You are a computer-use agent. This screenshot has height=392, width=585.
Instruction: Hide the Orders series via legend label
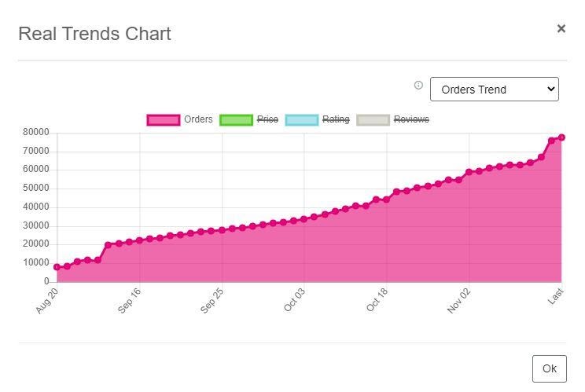198,119
